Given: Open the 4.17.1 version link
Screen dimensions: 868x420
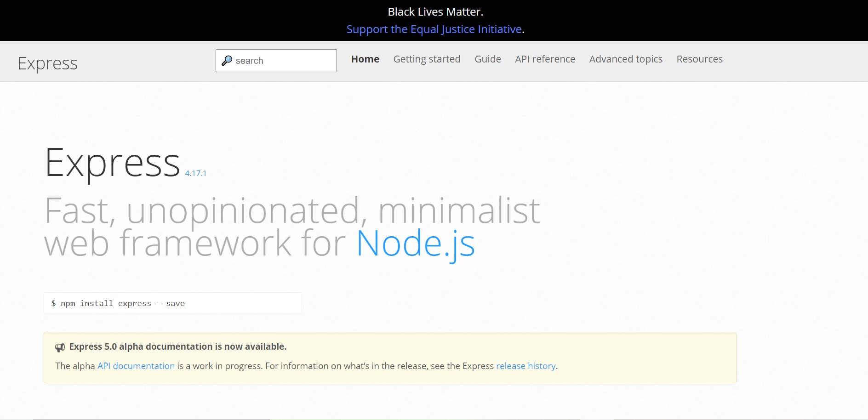Looking at the screenshot, I should 196,173.
